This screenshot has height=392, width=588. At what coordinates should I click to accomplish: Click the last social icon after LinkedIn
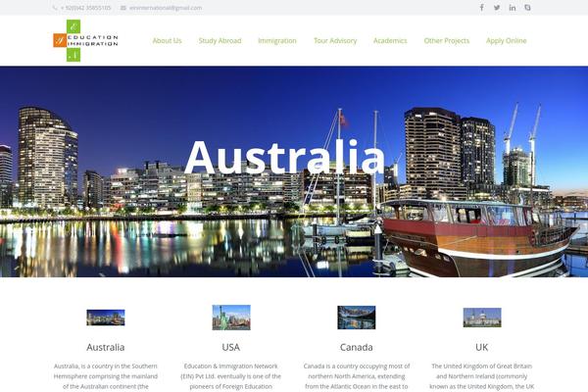527,8
